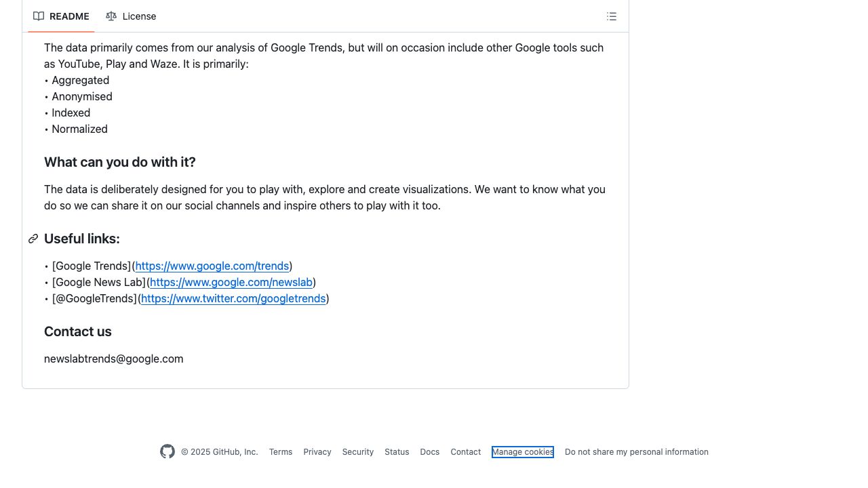Image resolution: width=868 pixels, height=488 pixels.
Task: Open the Security footer link
Action: point(358,452)
